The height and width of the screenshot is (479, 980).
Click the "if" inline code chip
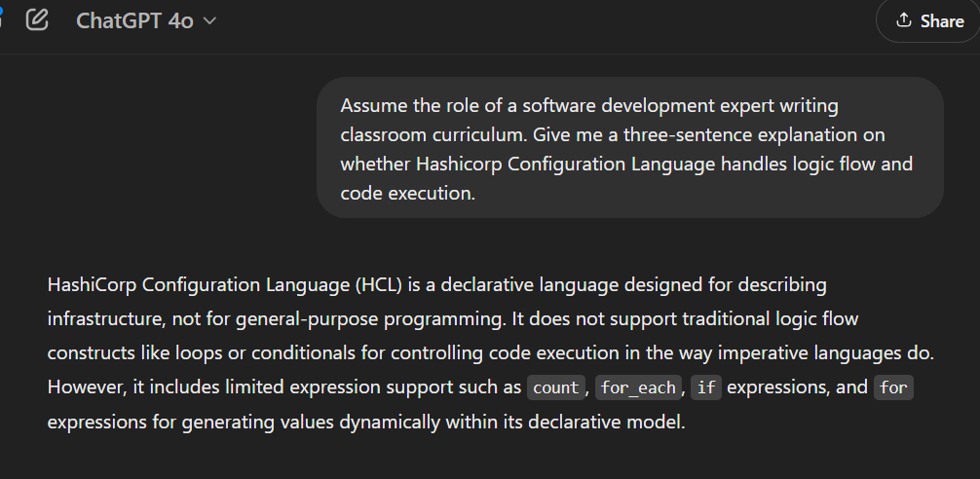706,387
